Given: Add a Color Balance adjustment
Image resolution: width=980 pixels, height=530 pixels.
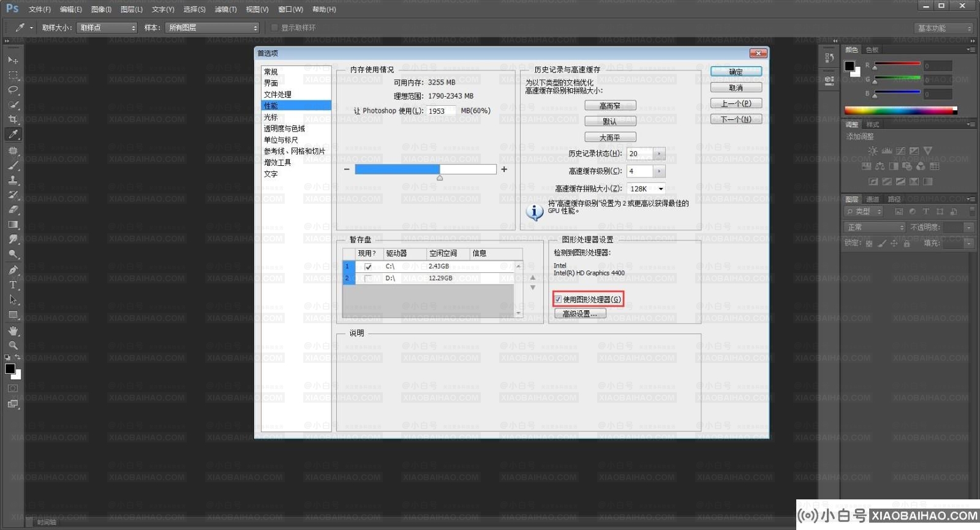Looking at the screenshot, I should pyautogui.click(x=880, y=166).
